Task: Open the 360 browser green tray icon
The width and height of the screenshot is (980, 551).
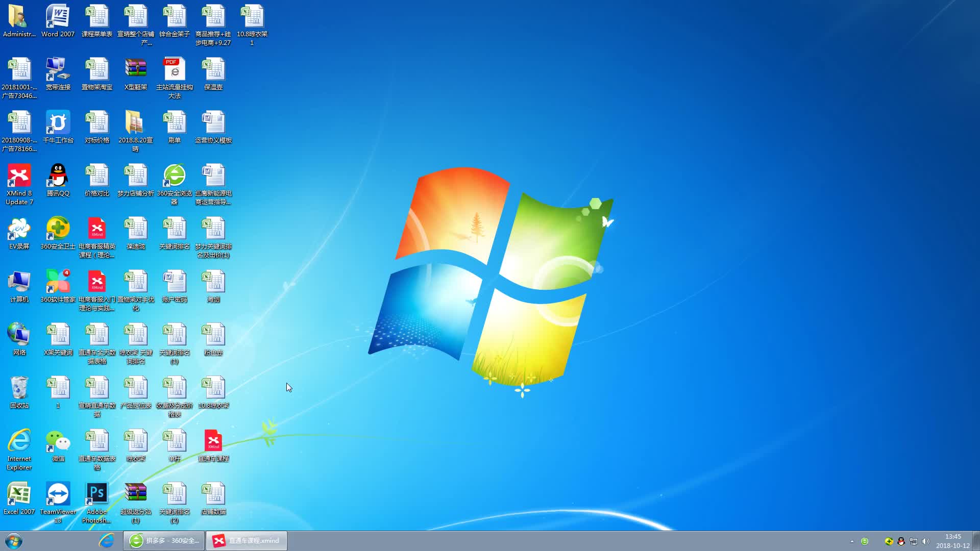Action: pos(865,541)
